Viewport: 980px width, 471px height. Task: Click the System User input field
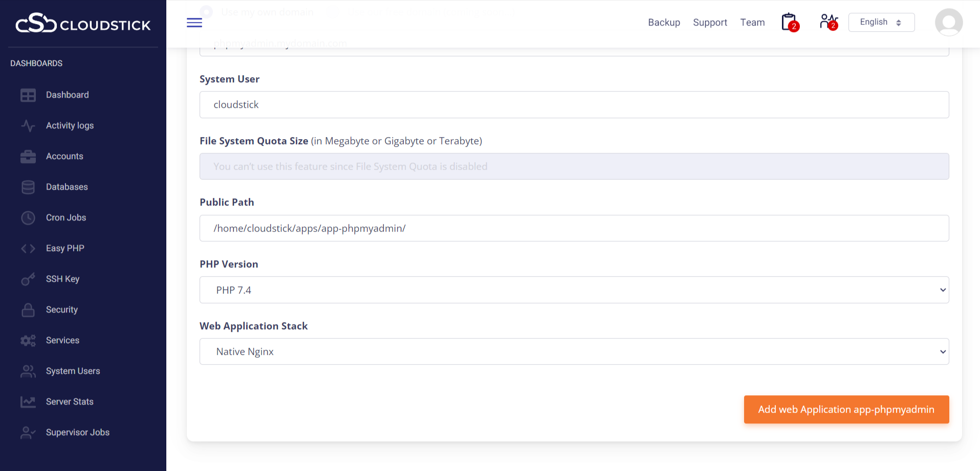tap(574, 105)
